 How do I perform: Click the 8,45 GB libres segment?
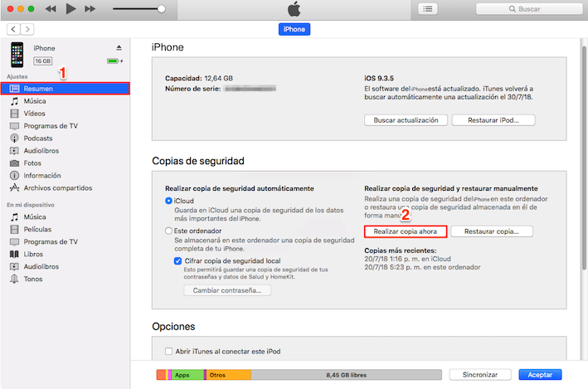(x=346, y=375)
